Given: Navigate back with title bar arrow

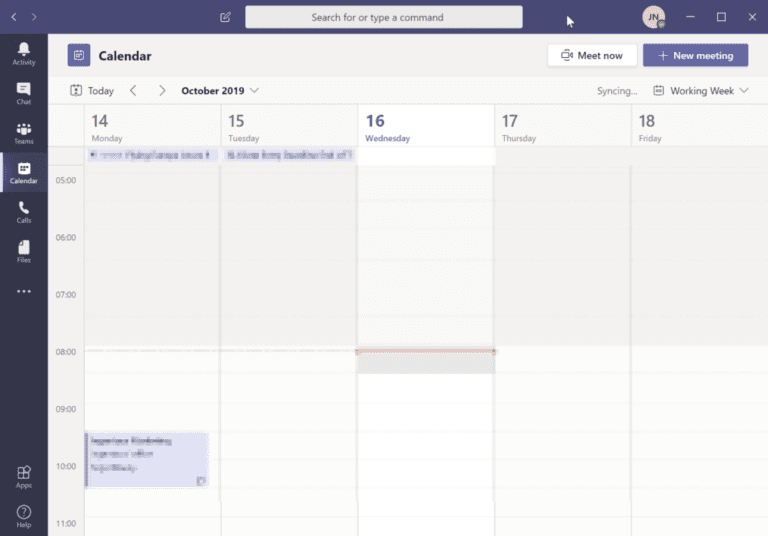Looking at the screenshot, I should (x=14, y=17).
